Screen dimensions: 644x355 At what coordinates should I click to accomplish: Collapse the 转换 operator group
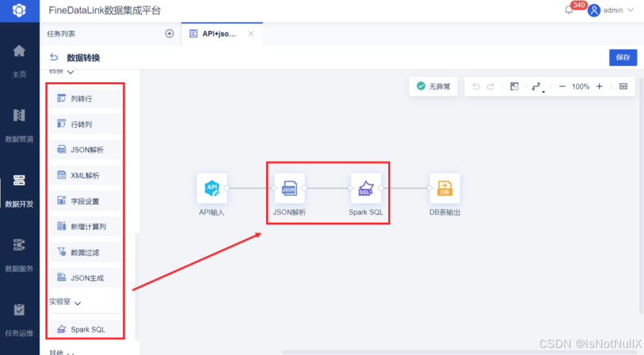pyautogui.click(x=70, y=72)
